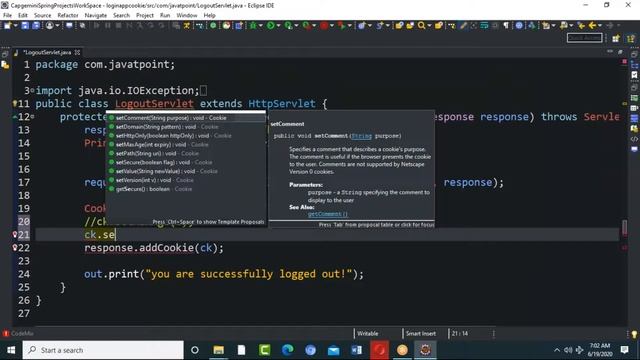The height and width of the screenshot is (360, 640).
Task: Close the LogoutServlet.java tab
Action: (x=77, y=52)
